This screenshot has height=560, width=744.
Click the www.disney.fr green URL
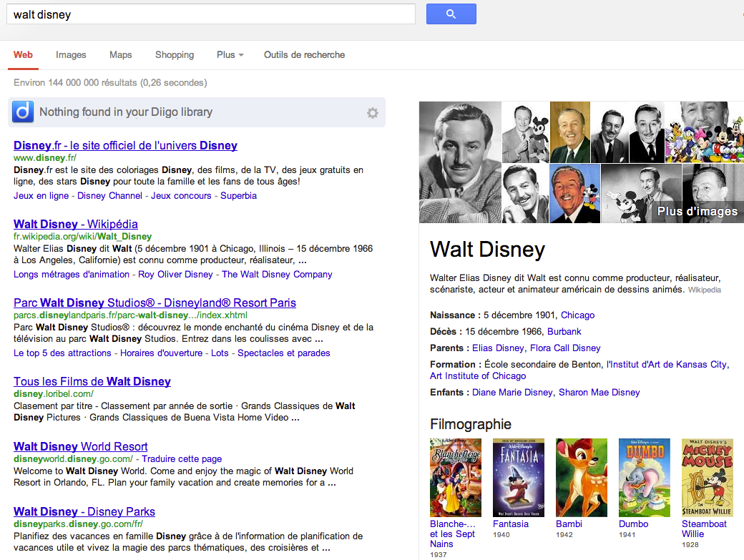coord(44,158)
